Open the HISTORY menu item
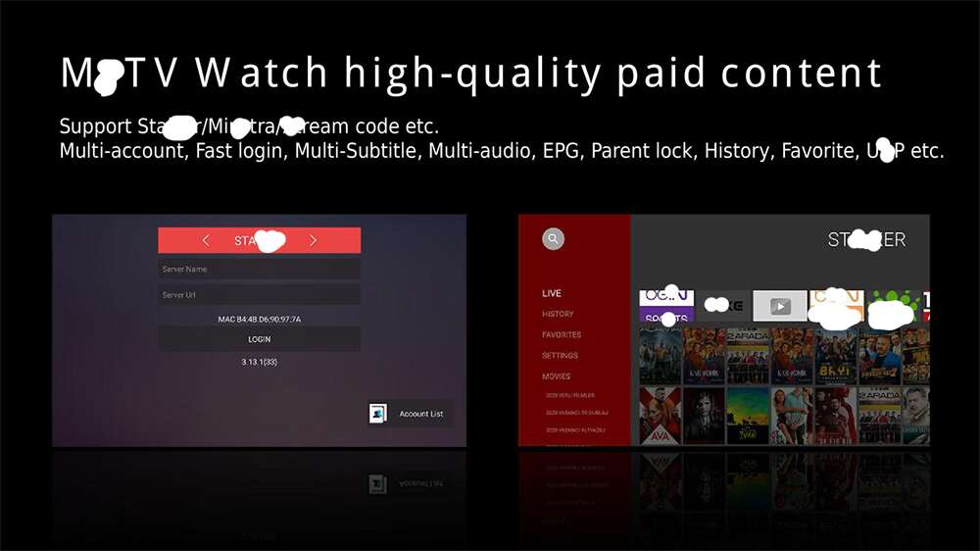This screenshot has width=980, height=551. [559, 314]
